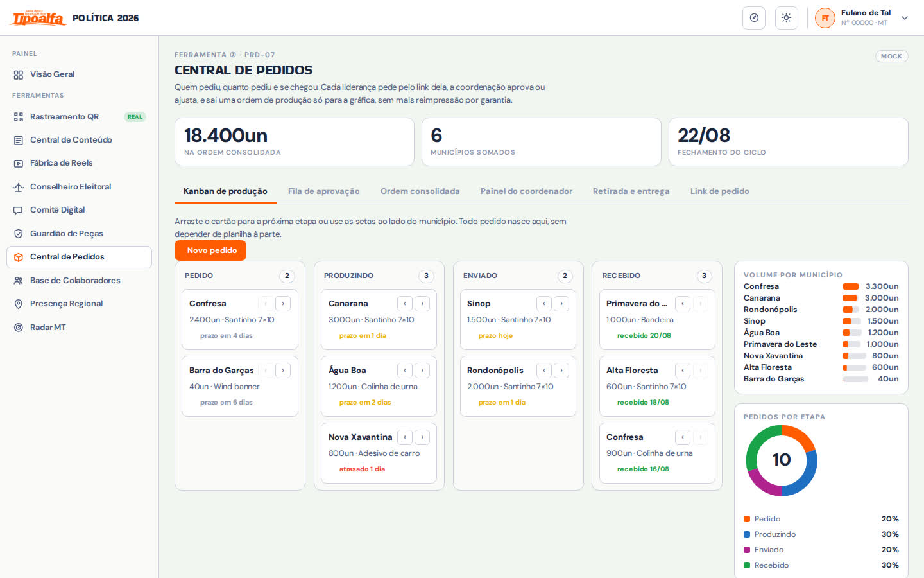Screen dimensions: 924x578
Task: Click the help icon beside FERRAMENTA
Action: tap(233, 55)
